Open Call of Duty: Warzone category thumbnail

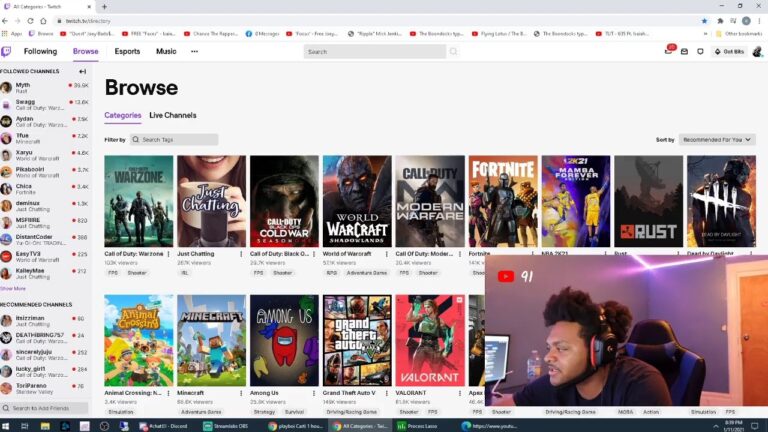(x=139, y=201)
